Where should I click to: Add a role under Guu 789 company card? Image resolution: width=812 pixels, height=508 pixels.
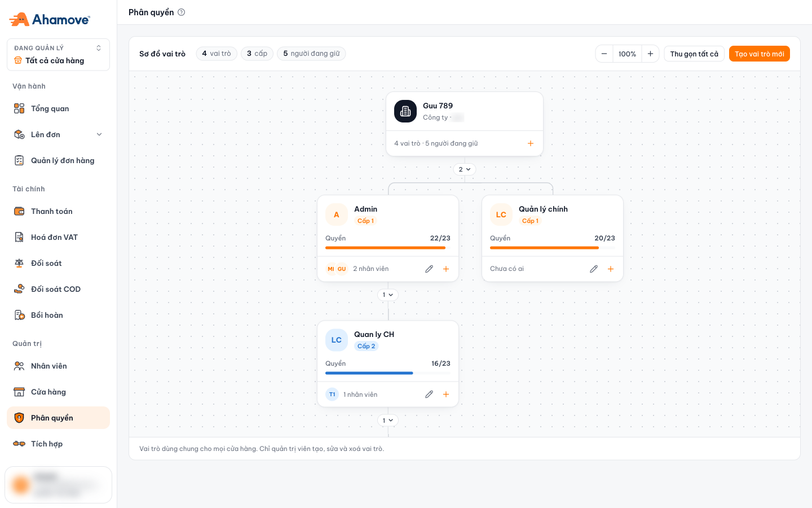[x=531, y=143]
